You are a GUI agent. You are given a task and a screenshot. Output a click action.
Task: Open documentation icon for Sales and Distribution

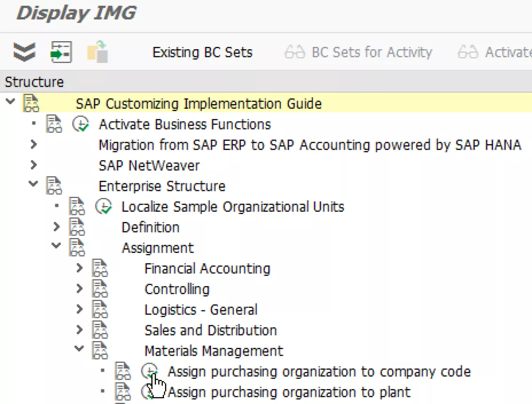(100, 330)
